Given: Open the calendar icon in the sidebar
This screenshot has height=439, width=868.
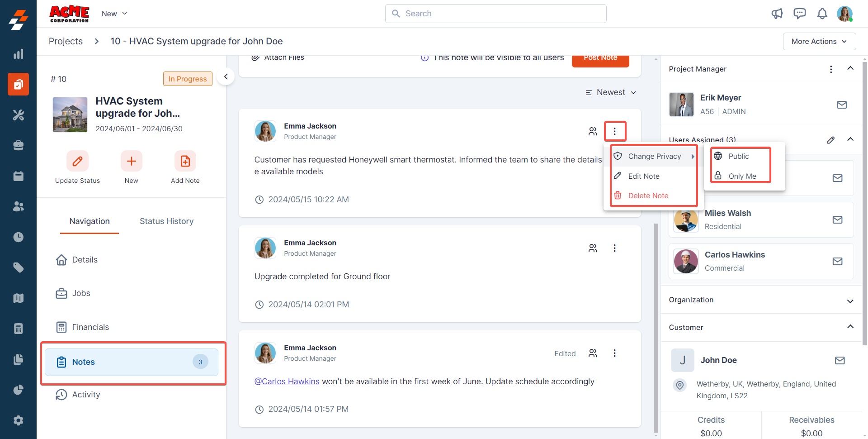Looking at the screenshot, I should coord(18,176).
